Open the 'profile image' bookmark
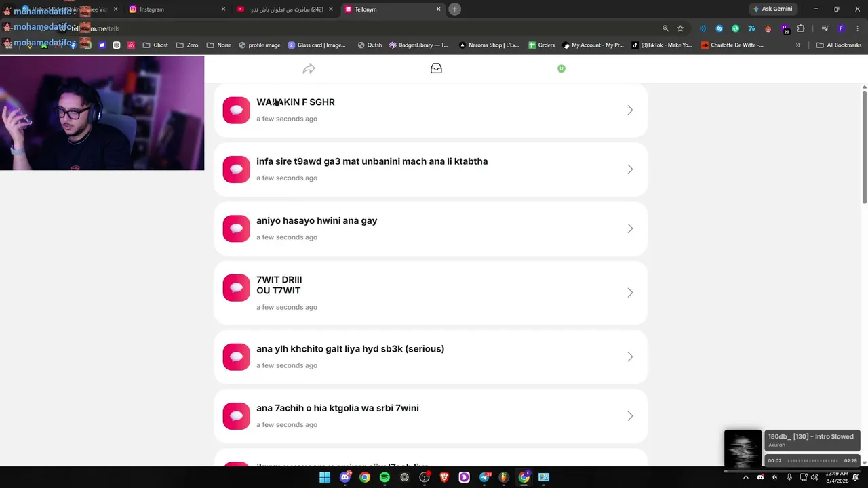 [260, 45]
